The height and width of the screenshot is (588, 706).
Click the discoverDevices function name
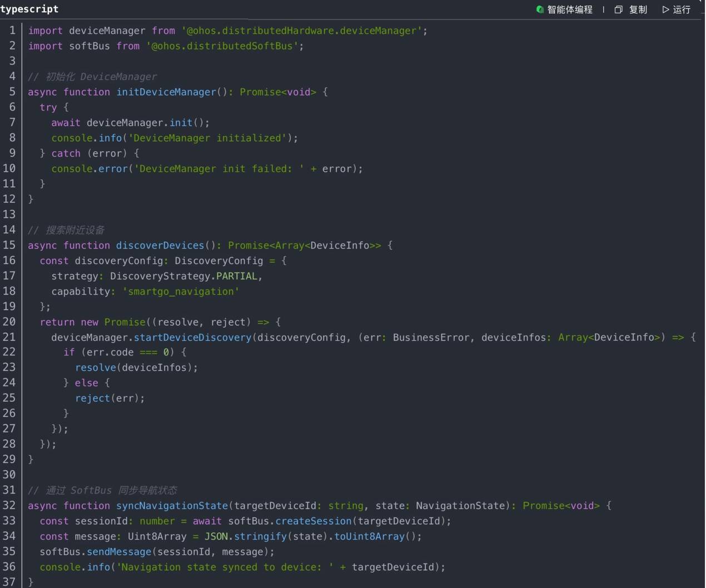tap(160, 245)
